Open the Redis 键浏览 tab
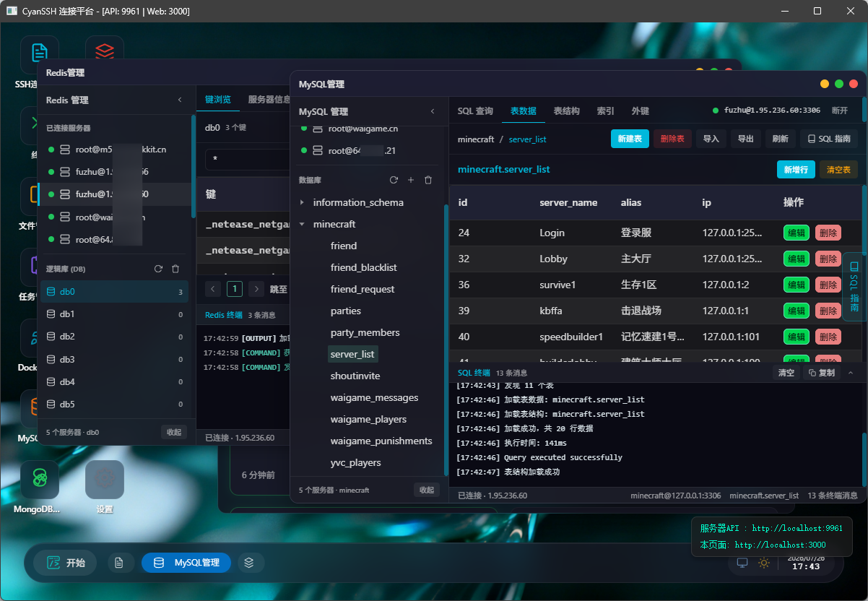The width and height of the screenshot is (868, 601). tap(217, 100)
